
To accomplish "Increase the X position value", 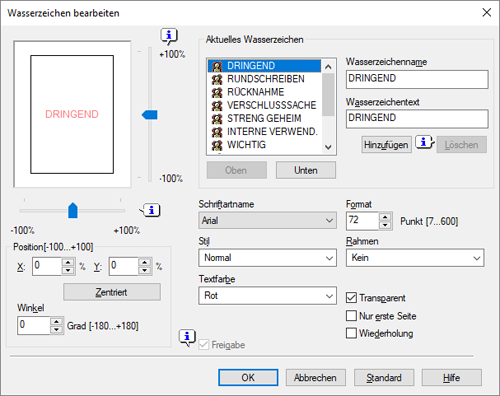I will point(68,262).
